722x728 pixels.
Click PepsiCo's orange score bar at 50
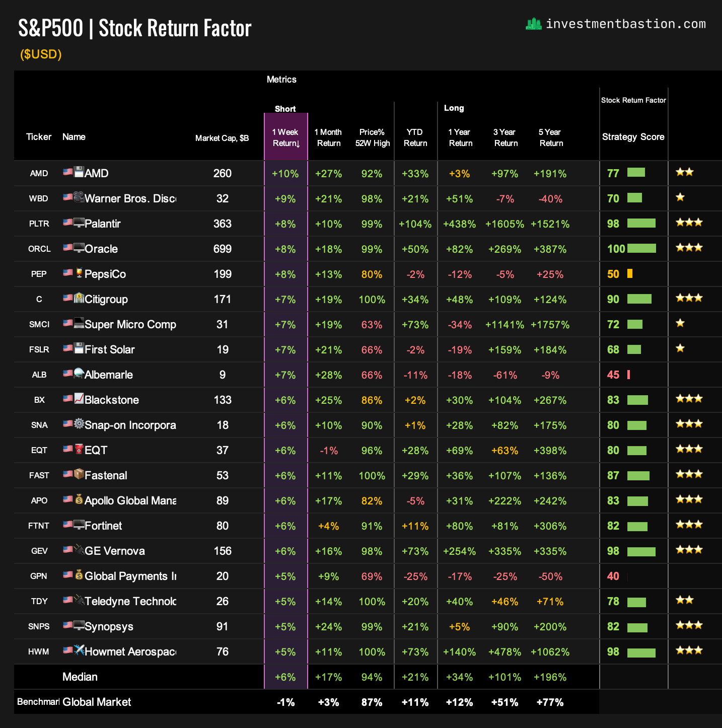tap(630, 273)
